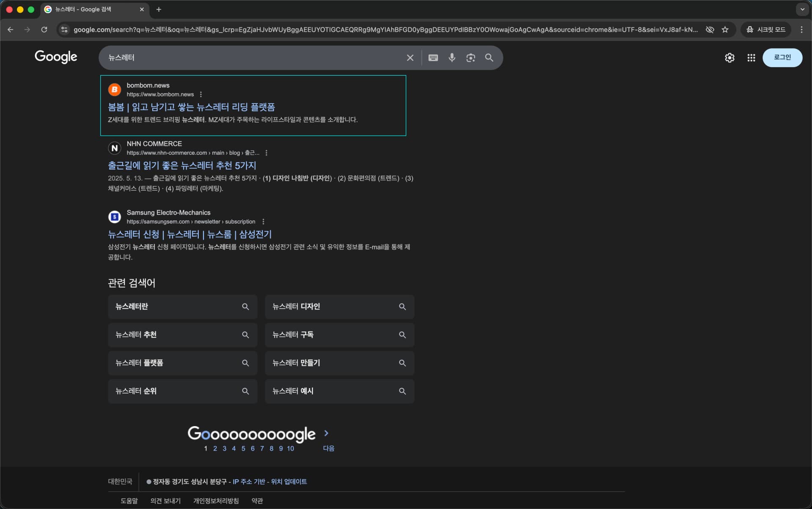
Task: Click the 대한민국 footer text
Action: [120, 482]
